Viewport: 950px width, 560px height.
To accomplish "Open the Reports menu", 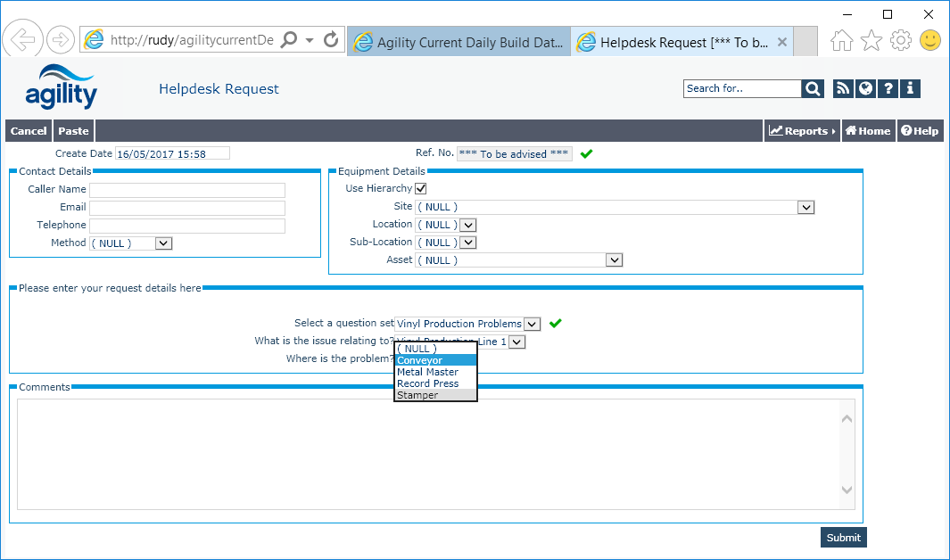I will coord(802,131).
